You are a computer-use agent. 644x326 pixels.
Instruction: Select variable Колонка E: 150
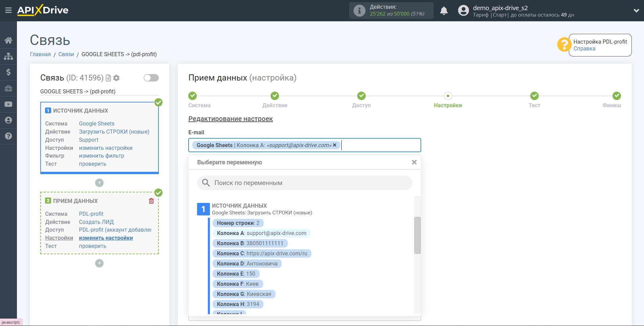[x=236, y=274]
